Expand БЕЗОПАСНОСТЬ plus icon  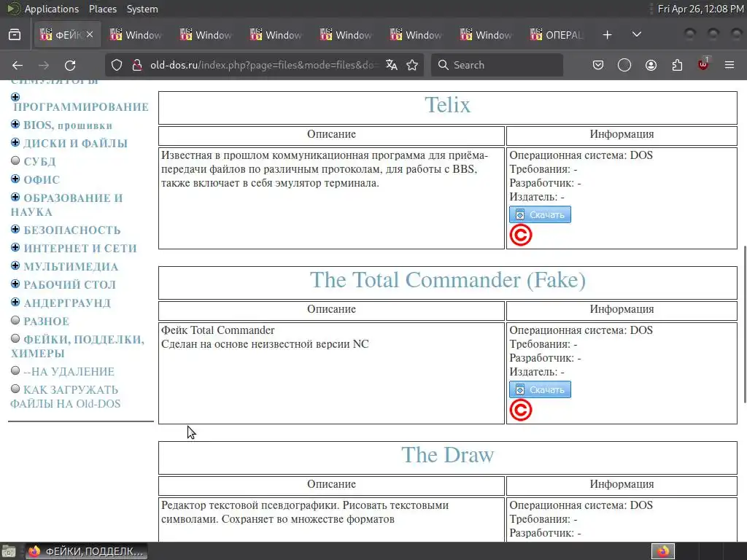pyautogui.click(x=15, y=230)
